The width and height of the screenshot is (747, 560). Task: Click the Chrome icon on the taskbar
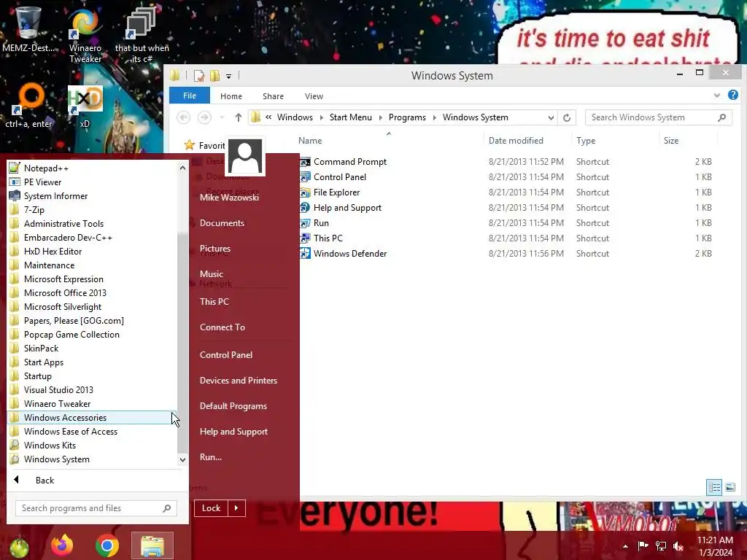pyautogui.click(x=107, y=545)
